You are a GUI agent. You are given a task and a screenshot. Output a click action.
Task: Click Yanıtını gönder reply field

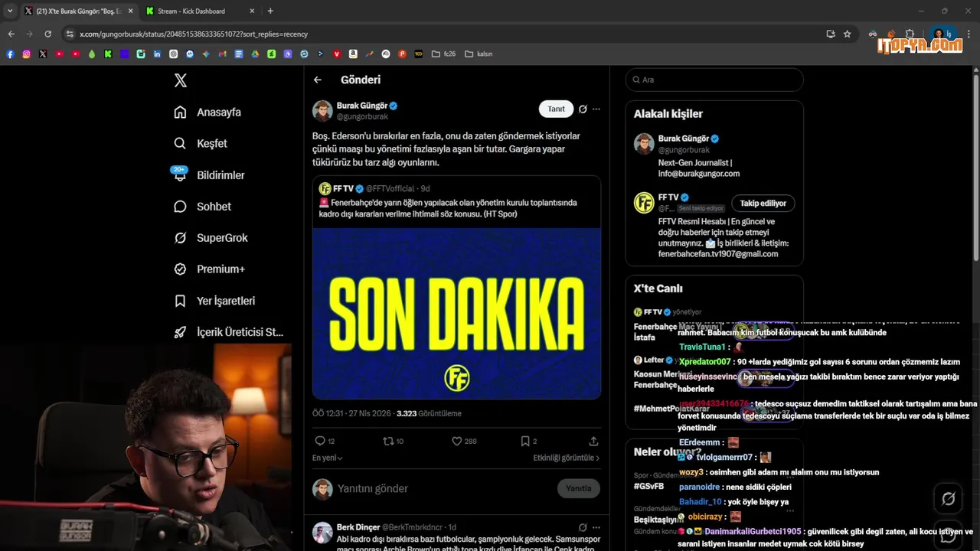click(x=444, y=488)
